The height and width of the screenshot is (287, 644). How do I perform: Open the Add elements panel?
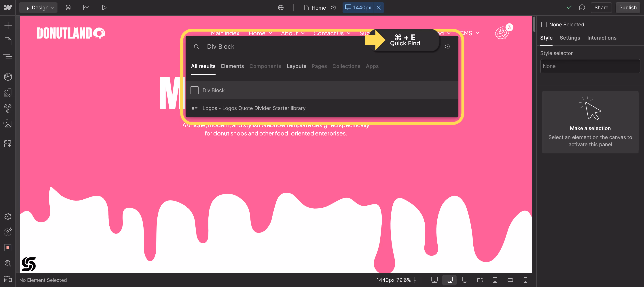click(x=8, y=25)
